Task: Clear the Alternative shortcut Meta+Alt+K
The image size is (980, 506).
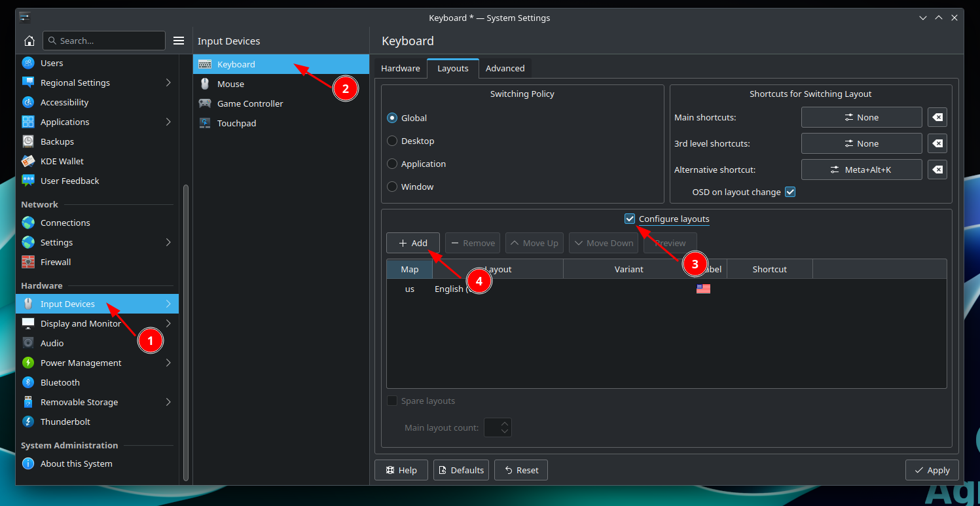Action: pyautogui.click(x=937, y=170)
